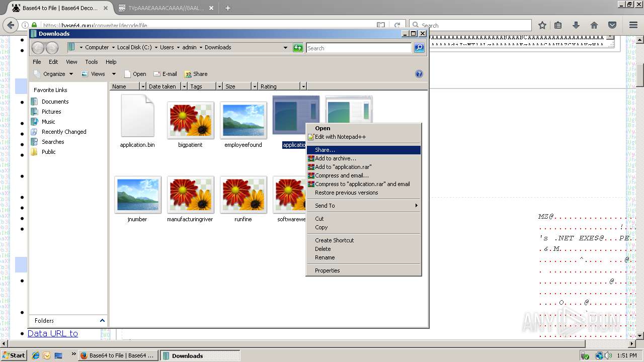Select the jnumber image file
The image size is (644, 362).
coord(137,199)
